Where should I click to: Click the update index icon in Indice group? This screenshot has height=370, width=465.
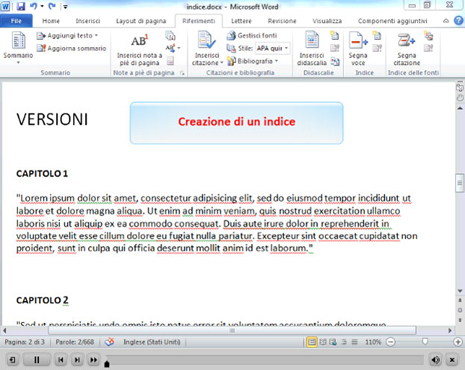377,48
